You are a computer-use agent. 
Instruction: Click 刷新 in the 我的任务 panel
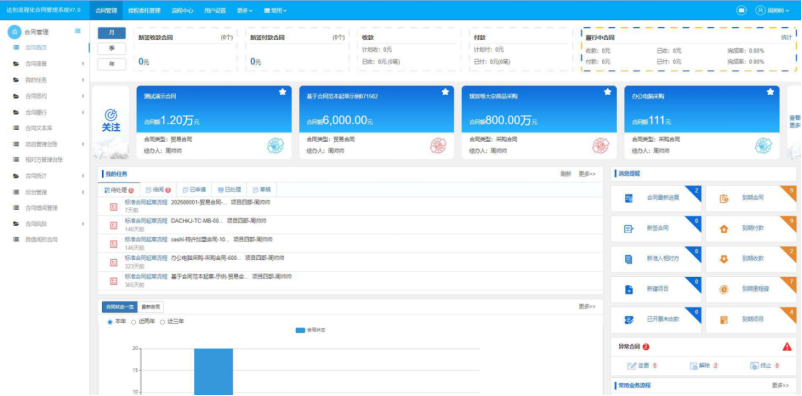click(565, 174)
